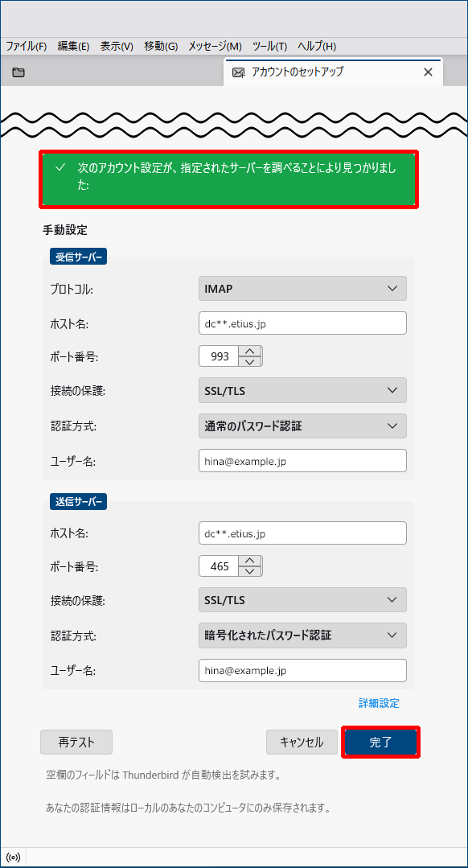Open incoming 接続の保護 SSL/TLS dropdown
Viewport: 468px width, 868px height.
point(302,390)
